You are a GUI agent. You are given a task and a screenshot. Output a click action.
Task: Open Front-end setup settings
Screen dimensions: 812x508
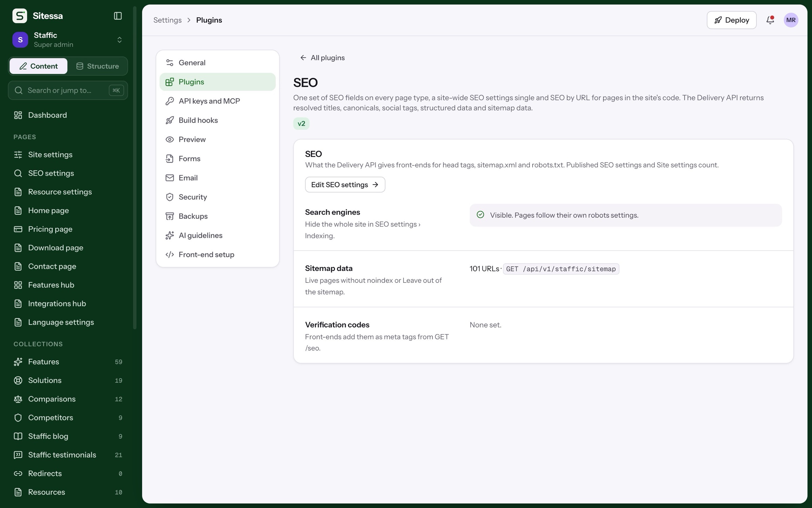[x=218, y=254]
